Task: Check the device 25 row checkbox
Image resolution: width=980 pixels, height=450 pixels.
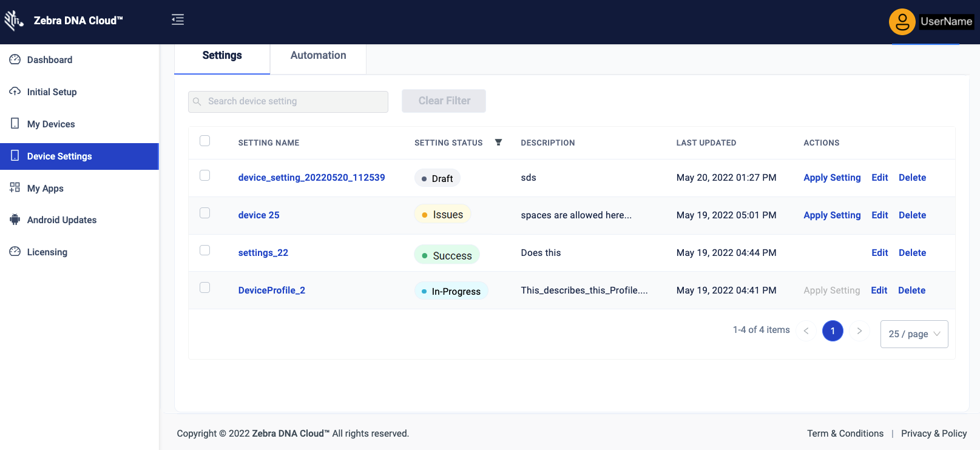Action: (205, 213)
